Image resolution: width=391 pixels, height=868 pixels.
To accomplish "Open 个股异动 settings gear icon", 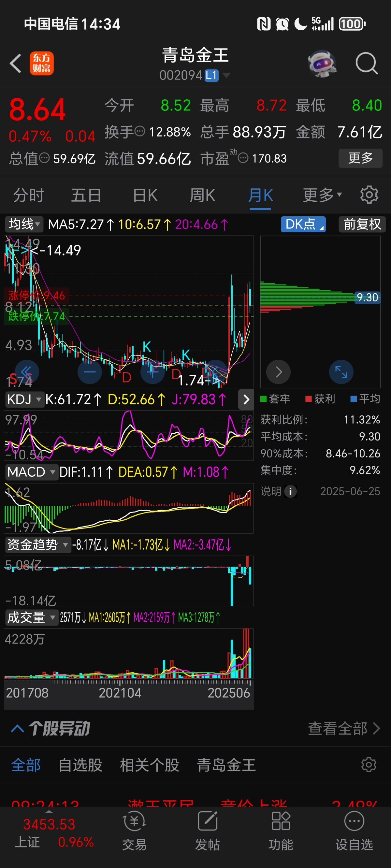I will click(x=369, y=765).
